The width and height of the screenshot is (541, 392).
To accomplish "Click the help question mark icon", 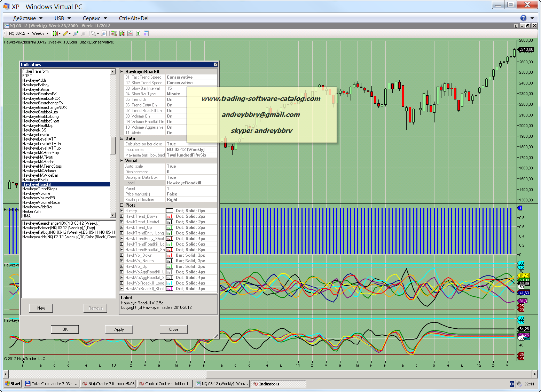I will [x=523, y=18].
